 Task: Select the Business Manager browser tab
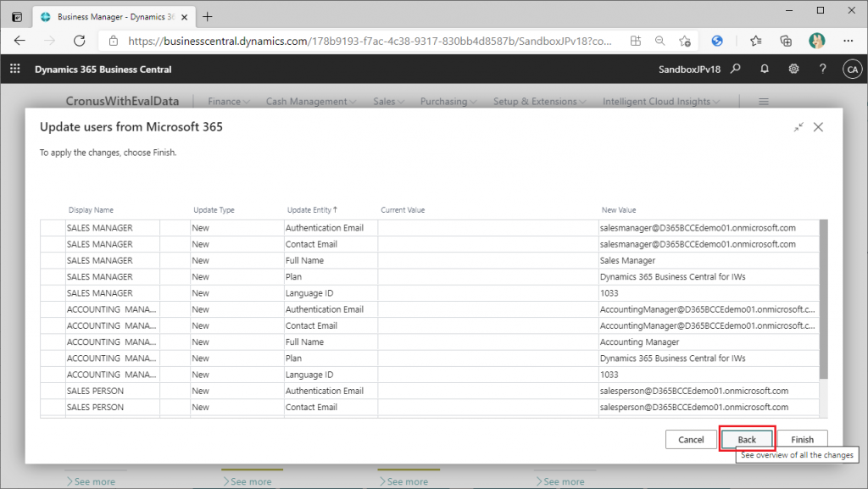(x=114, y=17)
